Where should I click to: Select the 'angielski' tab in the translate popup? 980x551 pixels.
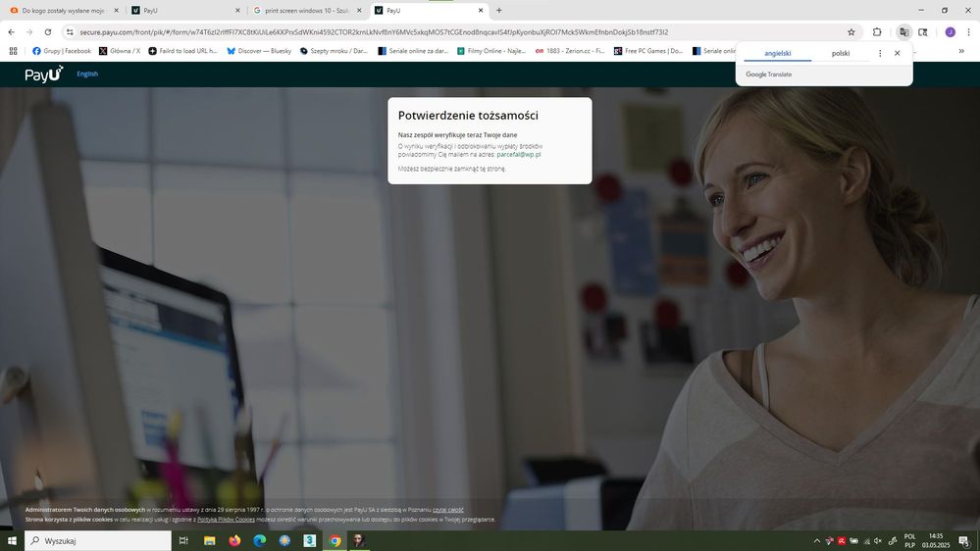pyautogui.click(x=777, y=54)
